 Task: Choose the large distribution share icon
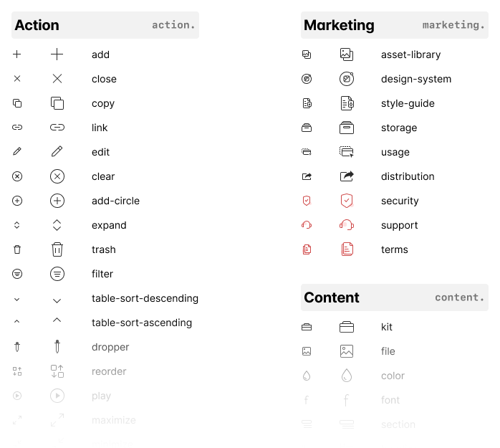click(347, 176)
